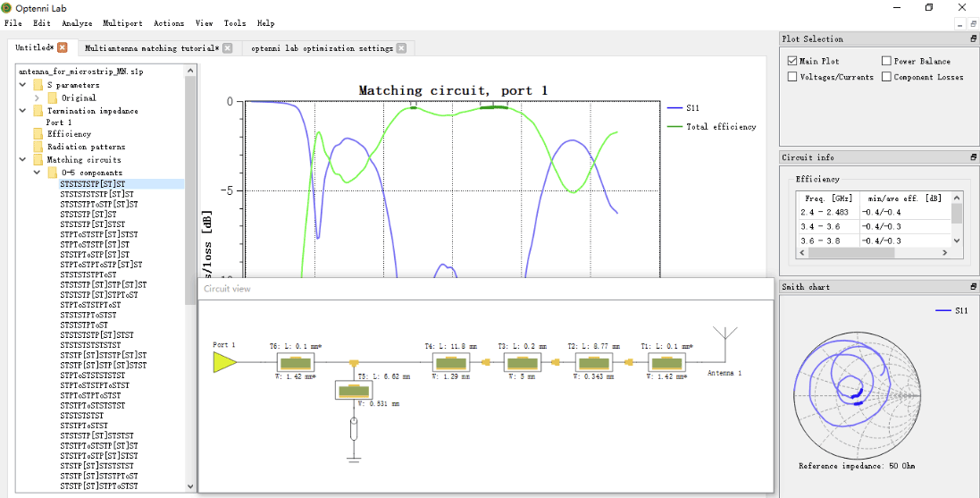Screen dimensions: 980x498
Task: Click the S11 legend line in main plot
Action: click(675, 107)
